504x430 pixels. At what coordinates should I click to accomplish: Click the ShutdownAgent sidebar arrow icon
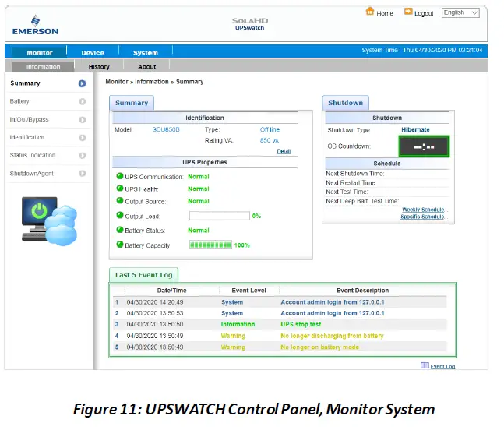83,174
